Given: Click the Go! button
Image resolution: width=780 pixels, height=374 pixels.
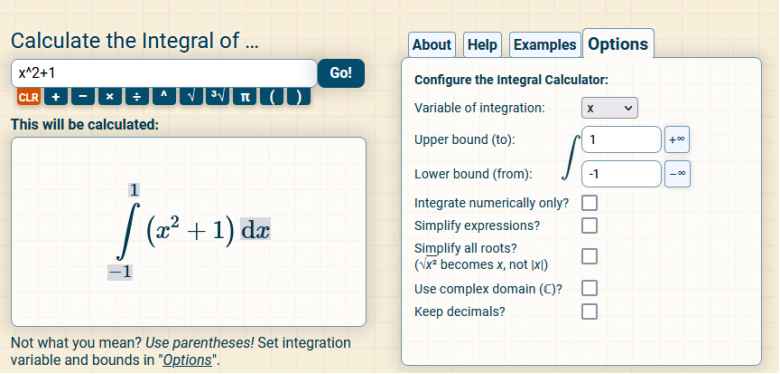Looking at the screenshot, I should click(x=341, y=73).
